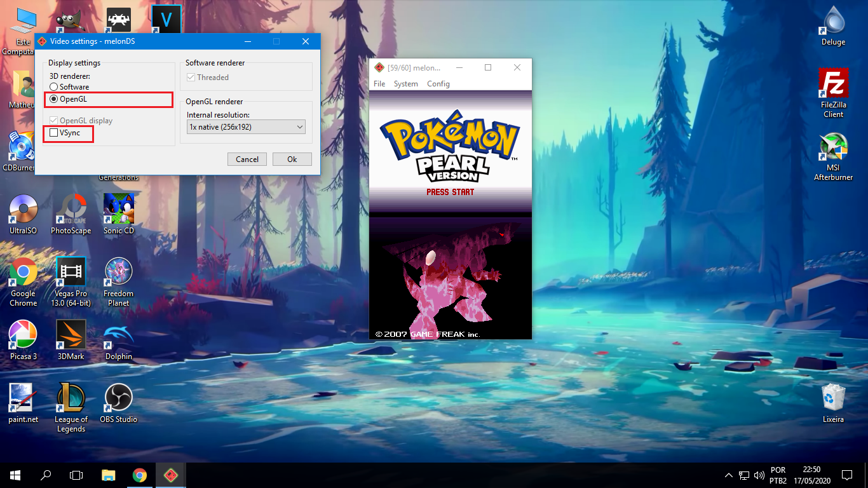Select the OpenGL 3D renderer

point(54,99)
